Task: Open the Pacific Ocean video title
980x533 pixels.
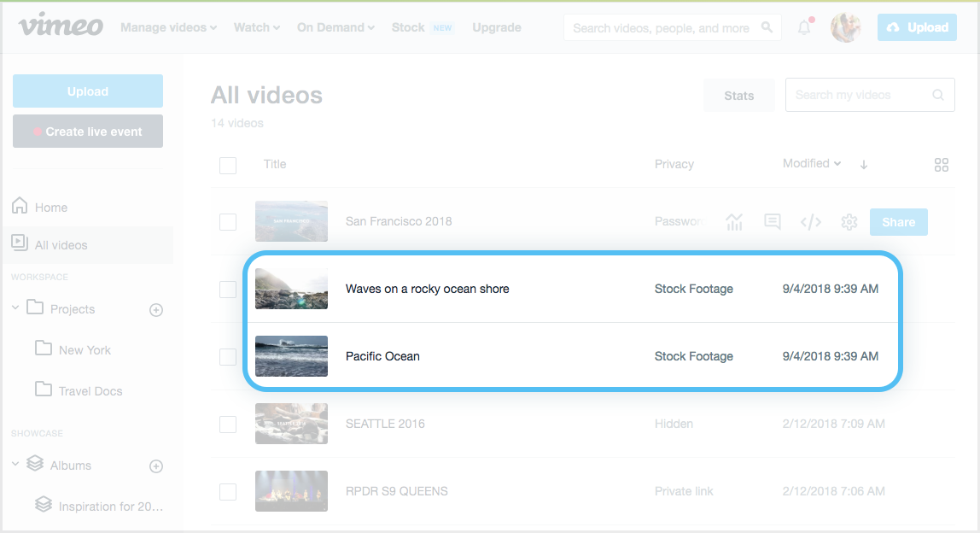Action: pos(382,356)
